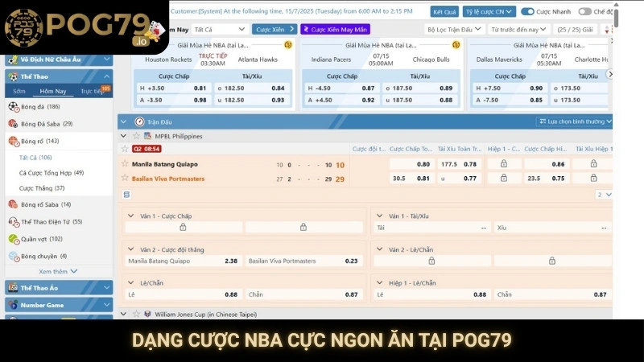This screenshot has height=362, width=644.
Task: Switch to the Sớm tab
Action: pyautogui.click(x=19, y=91)
